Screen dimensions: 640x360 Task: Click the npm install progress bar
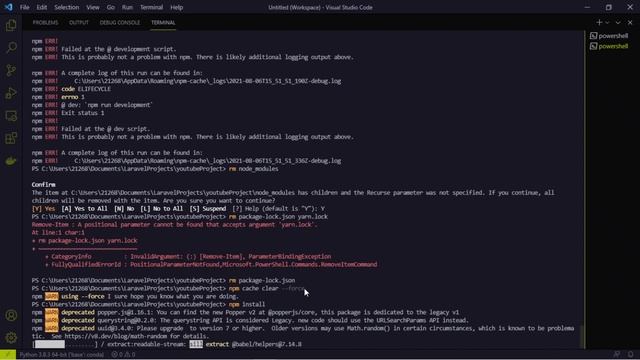(65, 344)
